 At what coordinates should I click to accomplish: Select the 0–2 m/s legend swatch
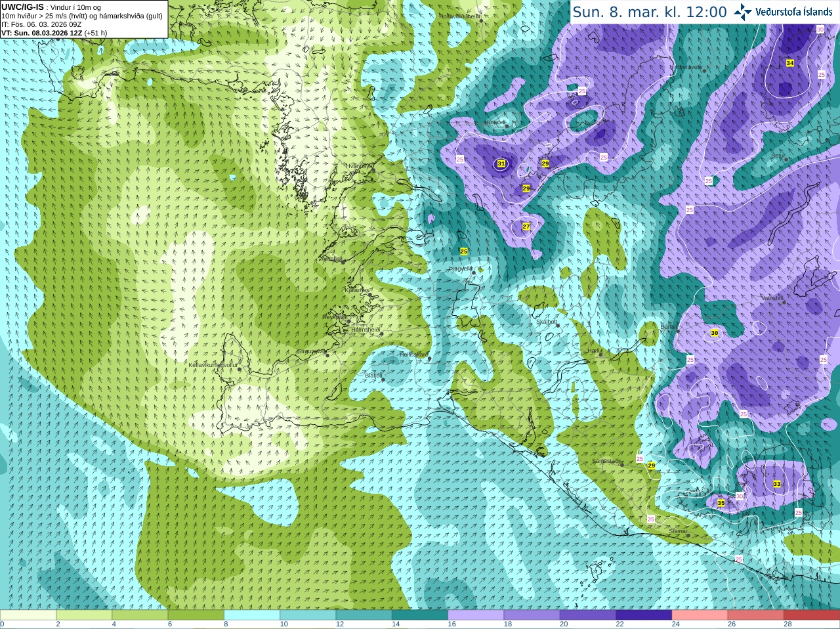pyautogui.click(x=28, y=615)
